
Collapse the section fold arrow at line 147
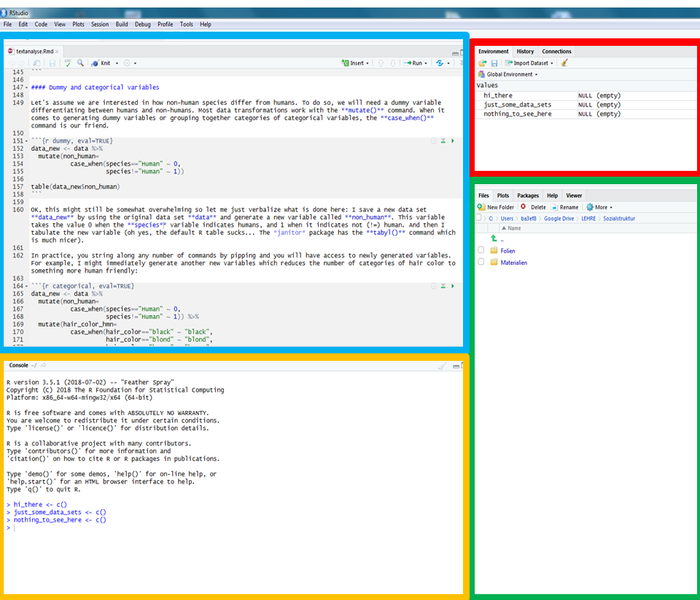click(26, 88)
